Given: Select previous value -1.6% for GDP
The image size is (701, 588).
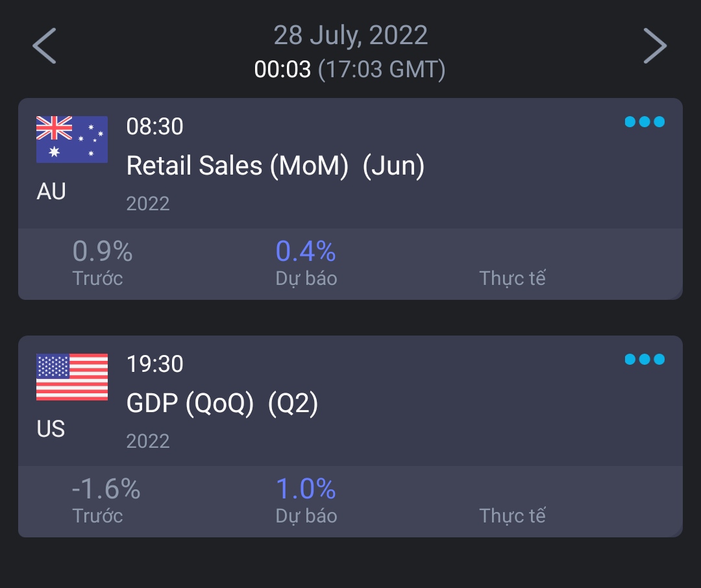Looking at the screenshot, I should [x=106, y=489].
